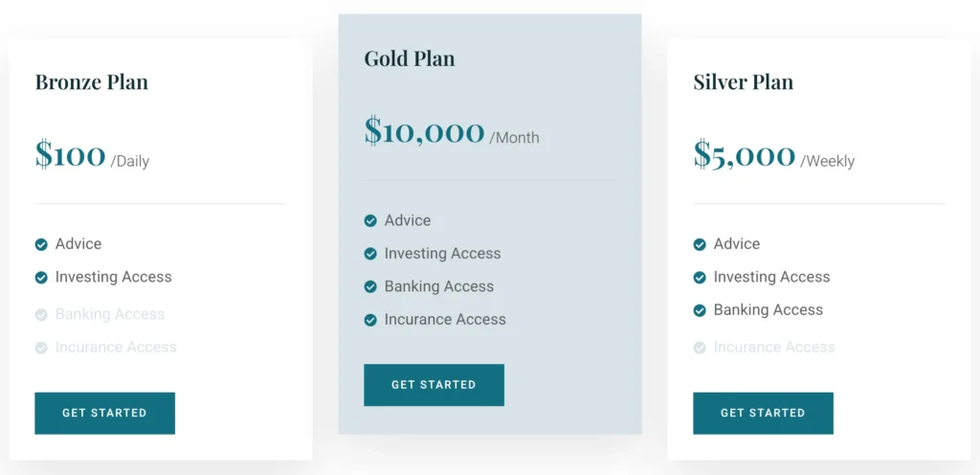The image size is (980, 475).
Task: Click Silver Plan's Banking Access checkmark icon
Action: [700, 310]
